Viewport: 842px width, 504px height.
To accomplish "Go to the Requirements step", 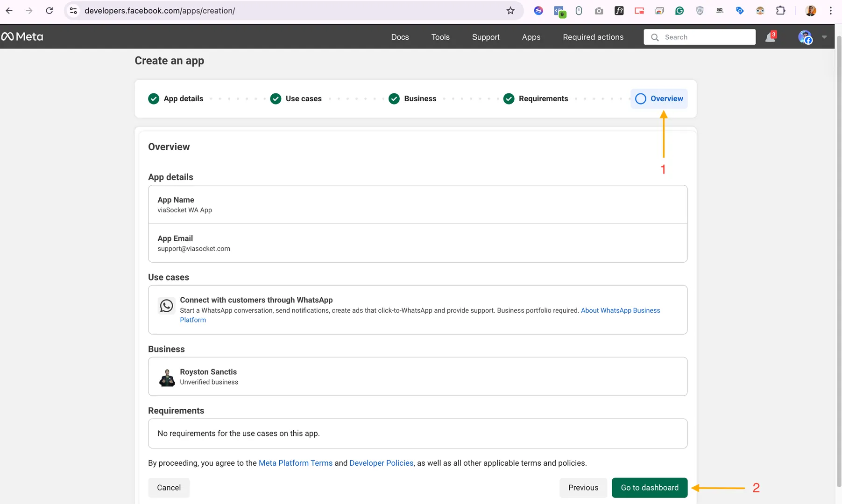I will pyautogui.click(x=536, y=98).
